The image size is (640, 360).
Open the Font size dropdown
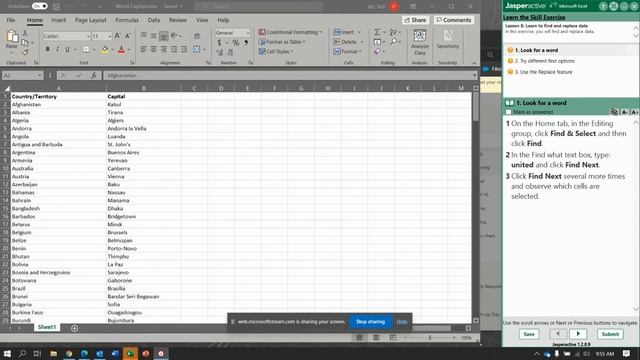pos(109,36)
